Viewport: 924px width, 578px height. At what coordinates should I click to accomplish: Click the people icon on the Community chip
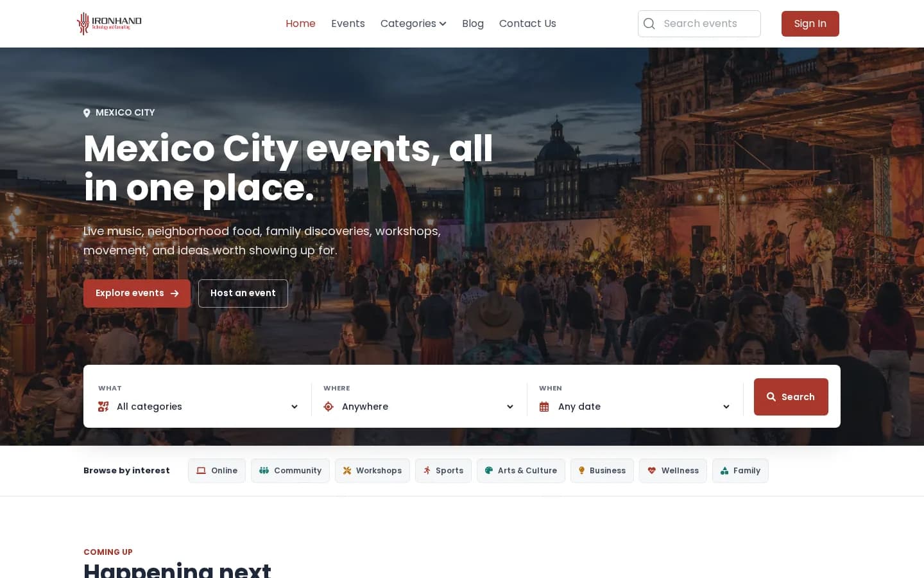264,471
